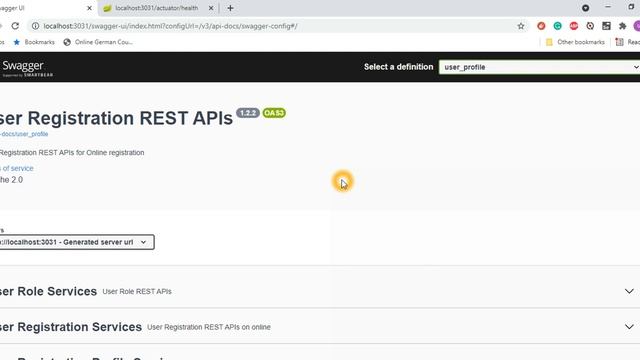Open the green Grammarly extension icon
This screenshot has width=640, height=360.
point(558,26)
